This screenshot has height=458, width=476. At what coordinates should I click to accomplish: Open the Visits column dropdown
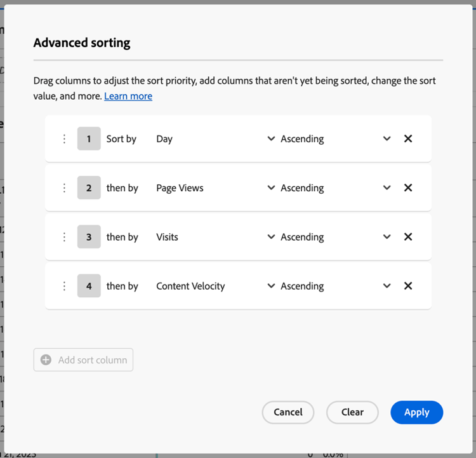point(271,237)
